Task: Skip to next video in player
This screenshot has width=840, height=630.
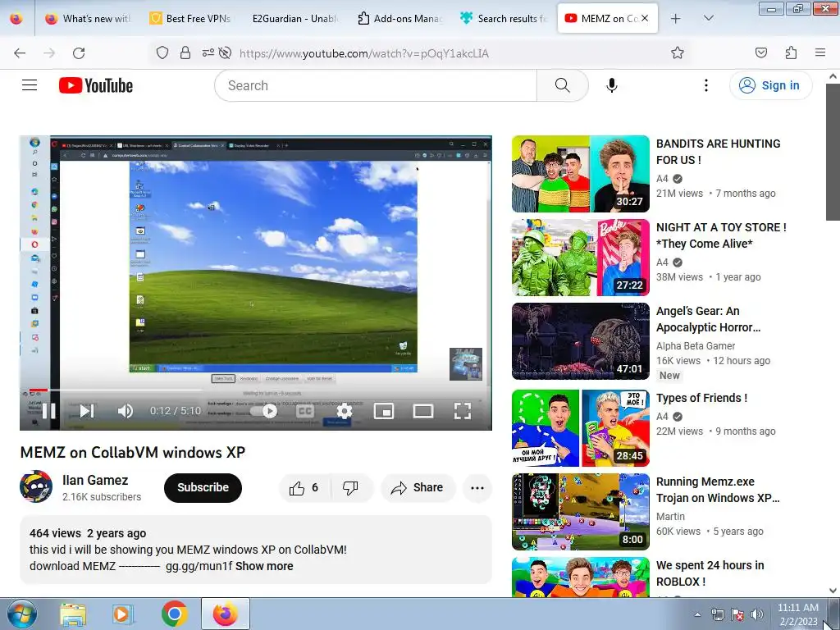Action: click(x=87, y=411)
